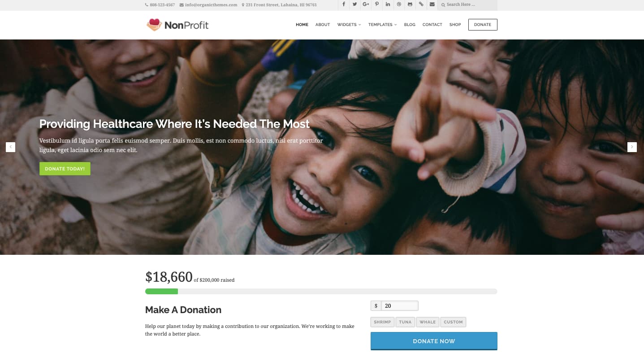
Task: Click the donation amount input field
Action: click(x=399, y=306)
